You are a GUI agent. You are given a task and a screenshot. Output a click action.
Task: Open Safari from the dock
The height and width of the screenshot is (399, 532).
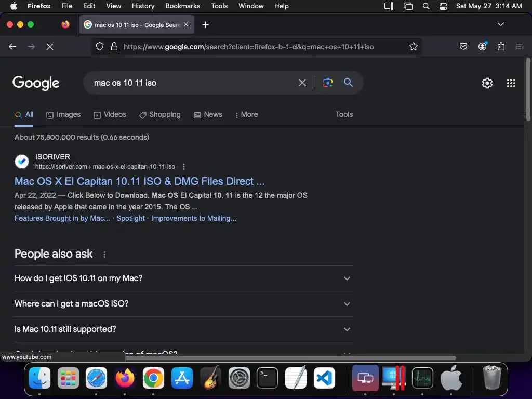(x=96, y=378)
